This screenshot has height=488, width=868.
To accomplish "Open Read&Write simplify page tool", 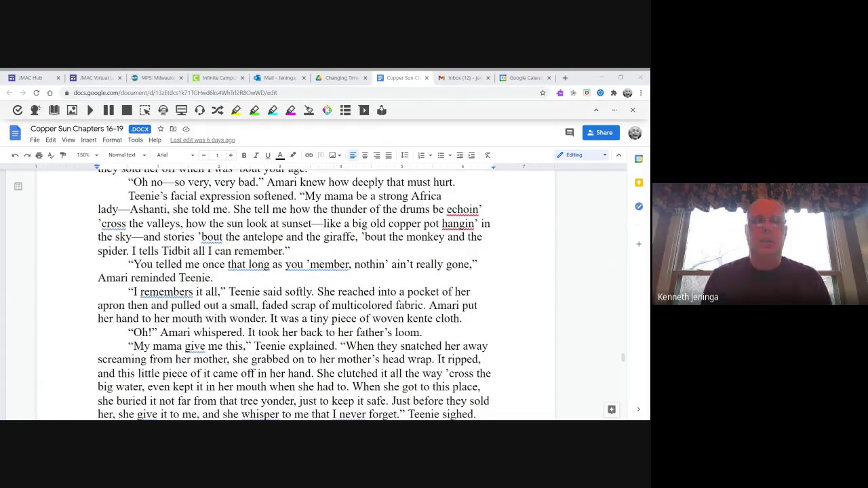I will [363, 110].
